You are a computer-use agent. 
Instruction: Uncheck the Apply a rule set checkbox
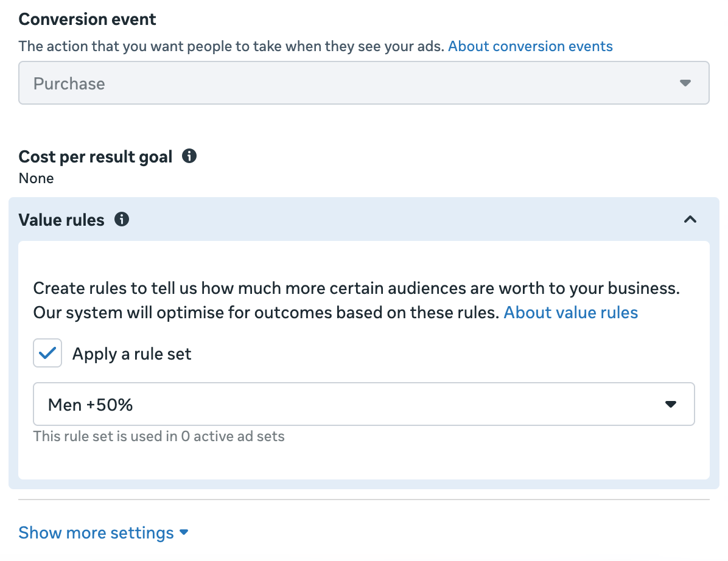[x=47, y=354]
